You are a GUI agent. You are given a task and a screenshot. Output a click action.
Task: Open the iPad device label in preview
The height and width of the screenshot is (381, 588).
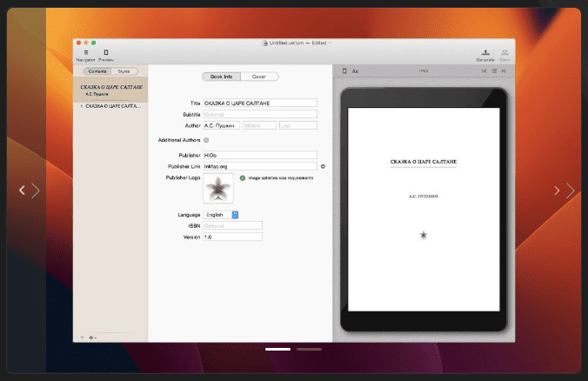(424, 70)
